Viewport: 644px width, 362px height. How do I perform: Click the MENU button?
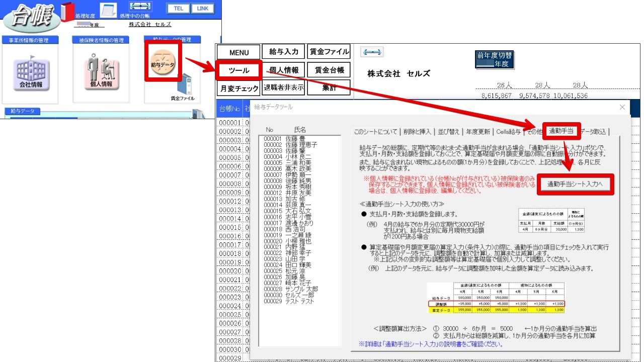coord(239,52)
